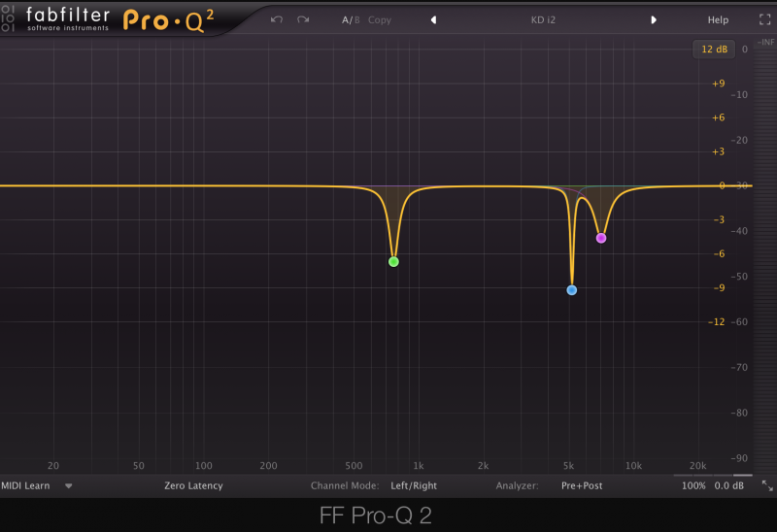The width and height of the screenshot is (777, 532).
Task: Click the 0.0 dB output gain value
Action: (729, 486)
